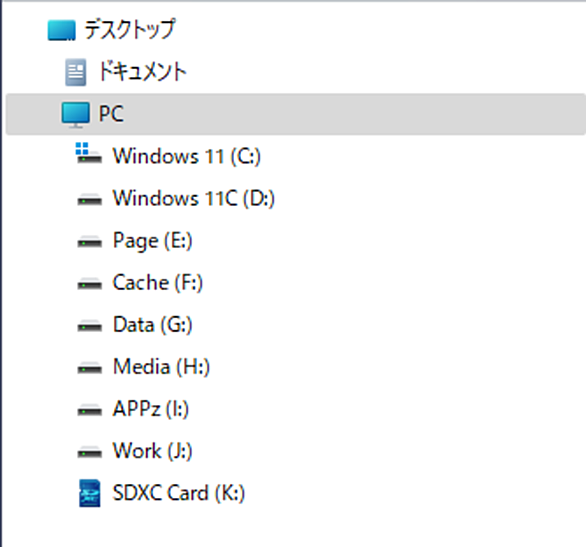
Task: Click the Windows 11 (C:) drive icon
Action: click(x=89, y=153)
